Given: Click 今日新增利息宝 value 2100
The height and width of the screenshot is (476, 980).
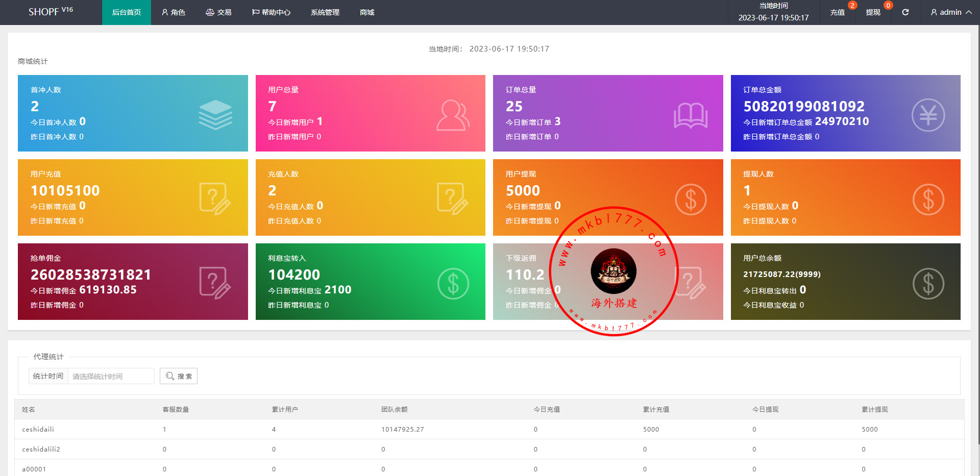Looking at the screenshot, I should click(x=338, y=290).
